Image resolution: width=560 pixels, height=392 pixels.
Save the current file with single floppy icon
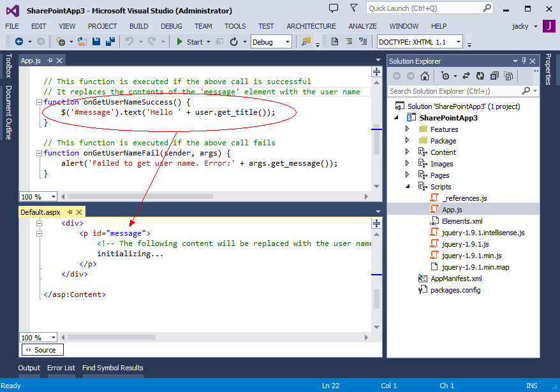tap(96, 42)
